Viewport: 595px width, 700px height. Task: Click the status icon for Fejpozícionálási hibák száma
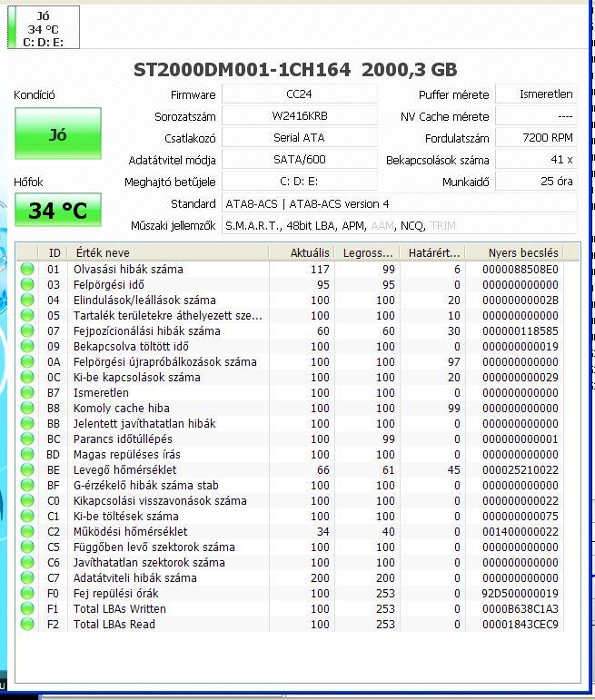(27, 330)
